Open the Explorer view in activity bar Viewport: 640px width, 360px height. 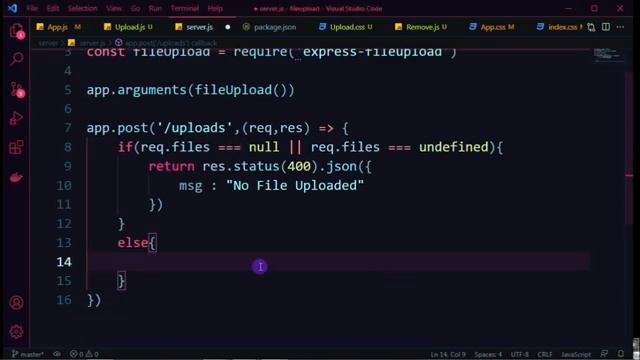pos(16,31)
